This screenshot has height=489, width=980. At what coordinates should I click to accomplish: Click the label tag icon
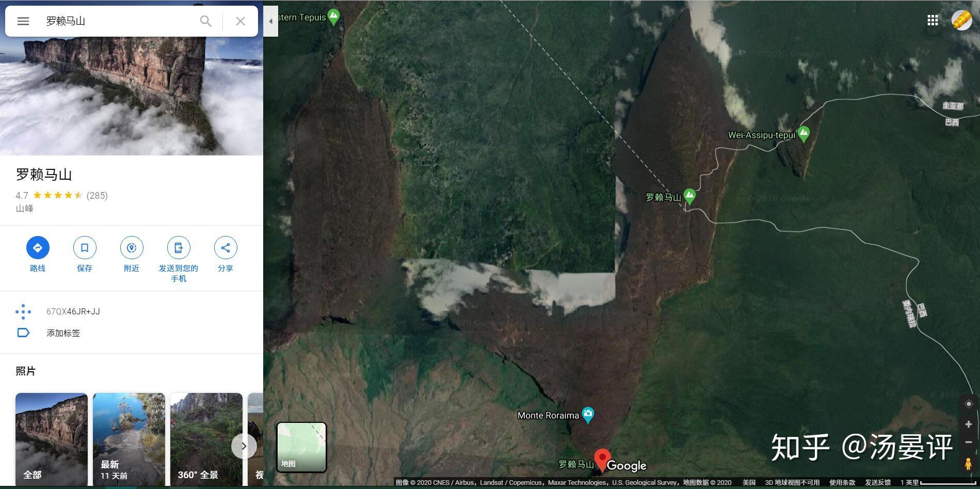(23, 333)
